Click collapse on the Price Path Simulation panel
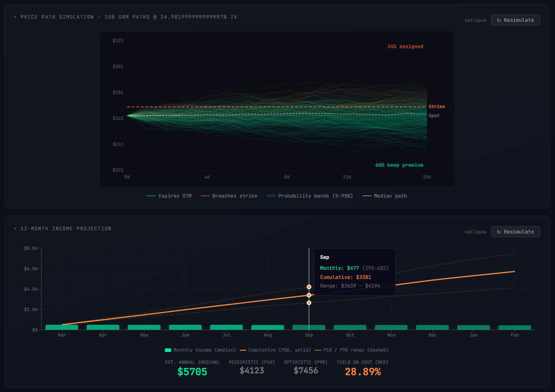 click(x=476, y=20)
